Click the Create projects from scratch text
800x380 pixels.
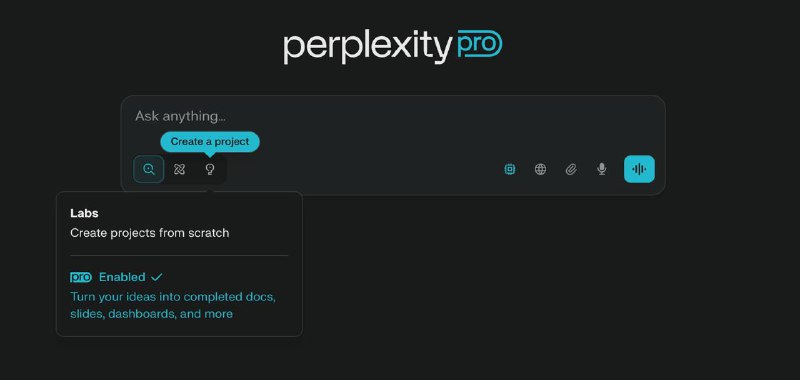pyautogui.click(x=149, y=233)
